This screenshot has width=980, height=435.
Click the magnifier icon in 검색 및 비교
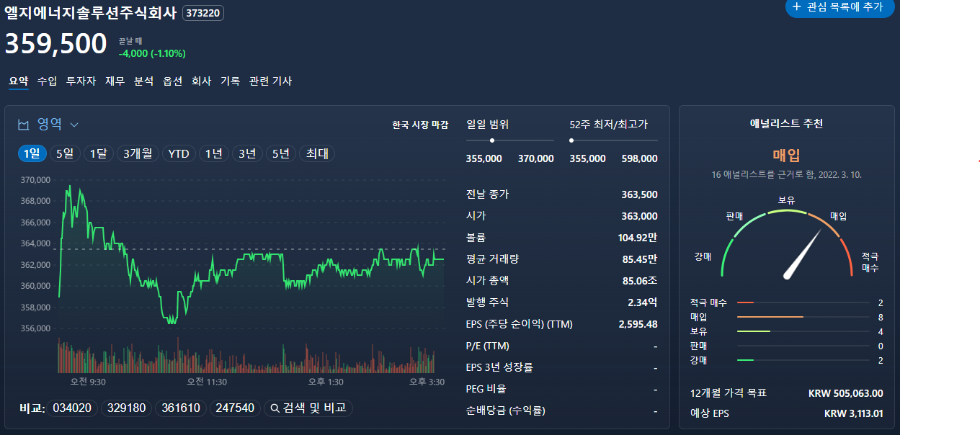275,408
